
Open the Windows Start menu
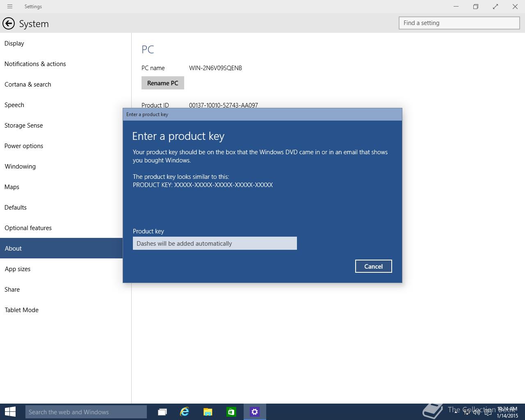[10, 412]
